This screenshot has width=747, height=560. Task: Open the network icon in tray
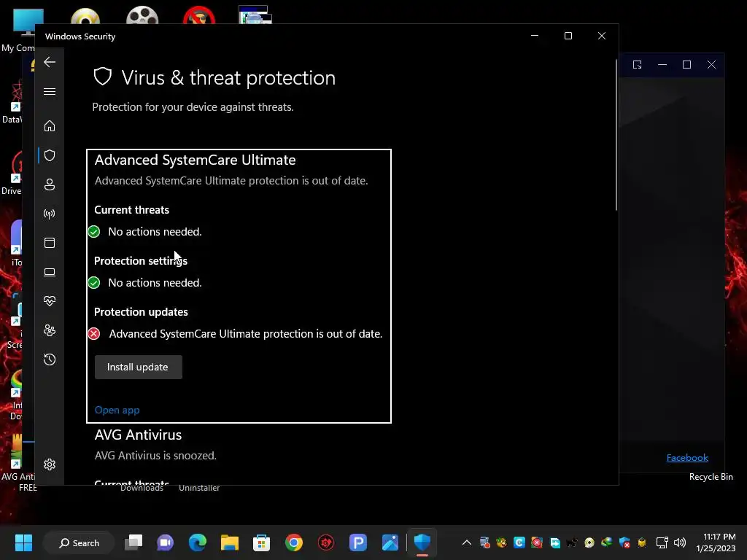(662, 542)
